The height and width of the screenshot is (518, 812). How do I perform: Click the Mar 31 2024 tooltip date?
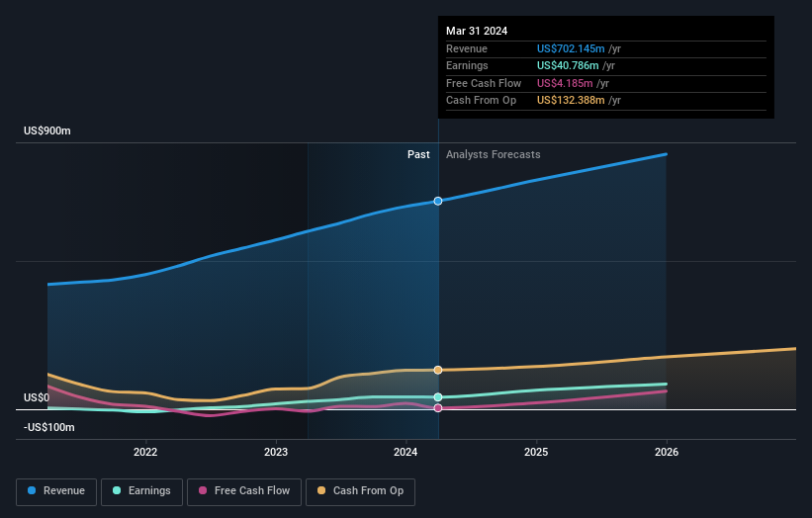click(x=477, y=31)
